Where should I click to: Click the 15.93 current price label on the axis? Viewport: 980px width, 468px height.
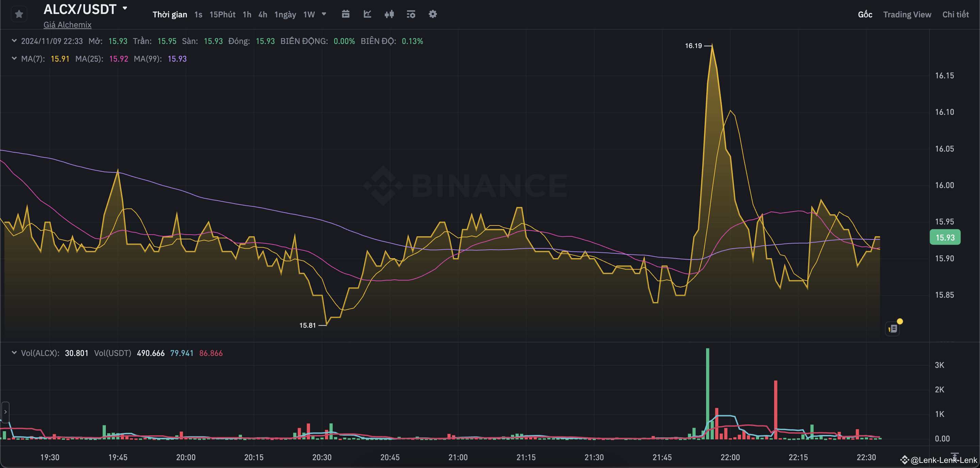945,237
